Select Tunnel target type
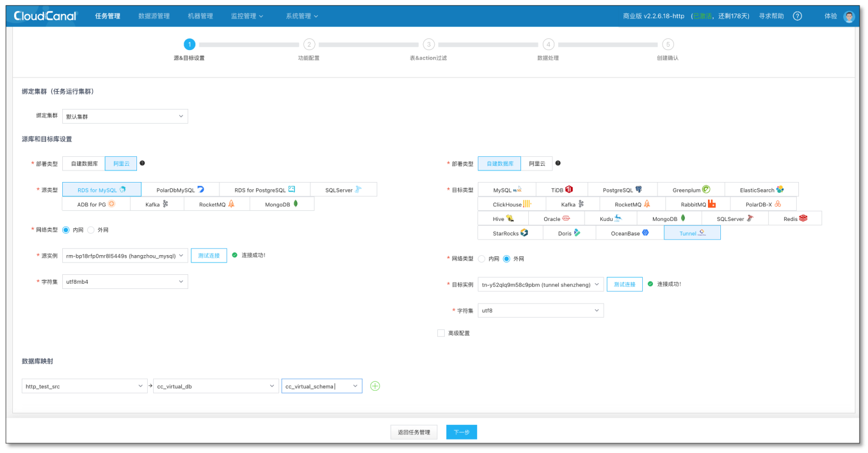868x453 pixels. click(x=692, y=233)
